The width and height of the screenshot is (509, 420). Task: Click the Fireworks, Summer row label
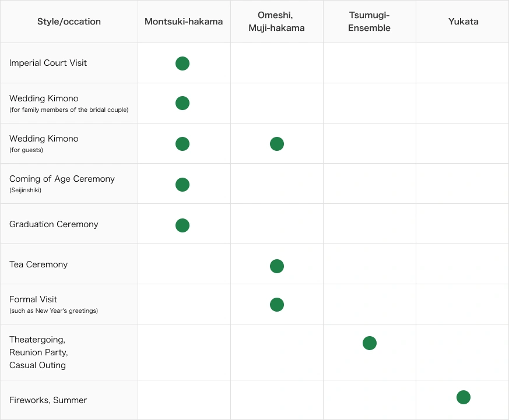(48, 400)
